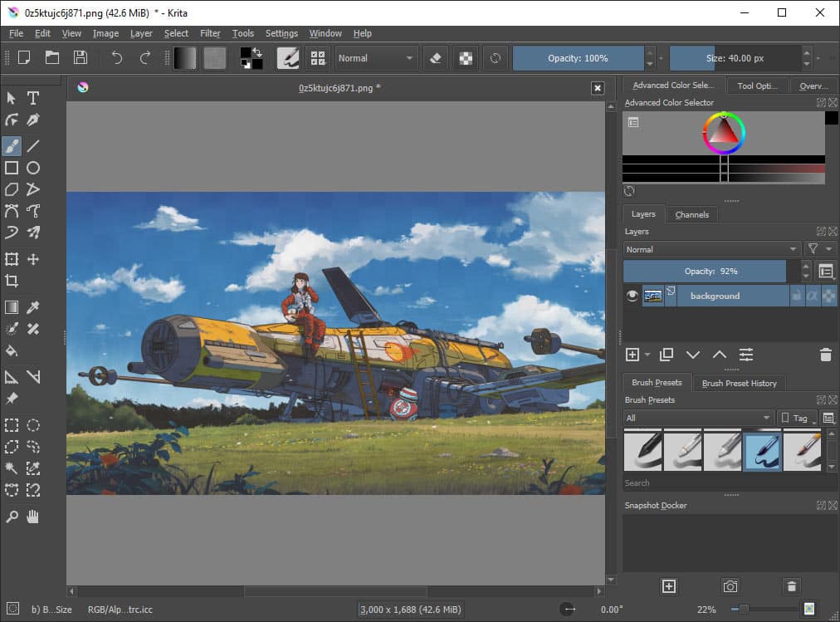This screenshot has height=622, width=840.
Task: Move layer up in stack
Action: [x=720, y=355]
